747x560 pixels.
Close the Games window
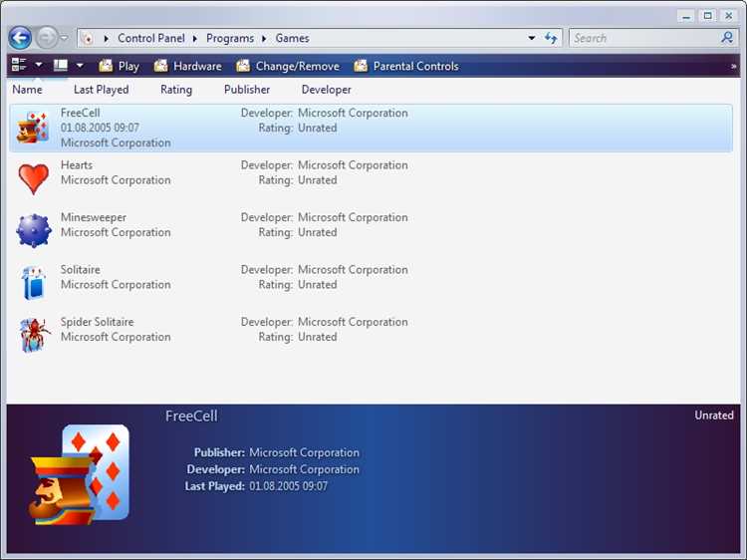729,16
